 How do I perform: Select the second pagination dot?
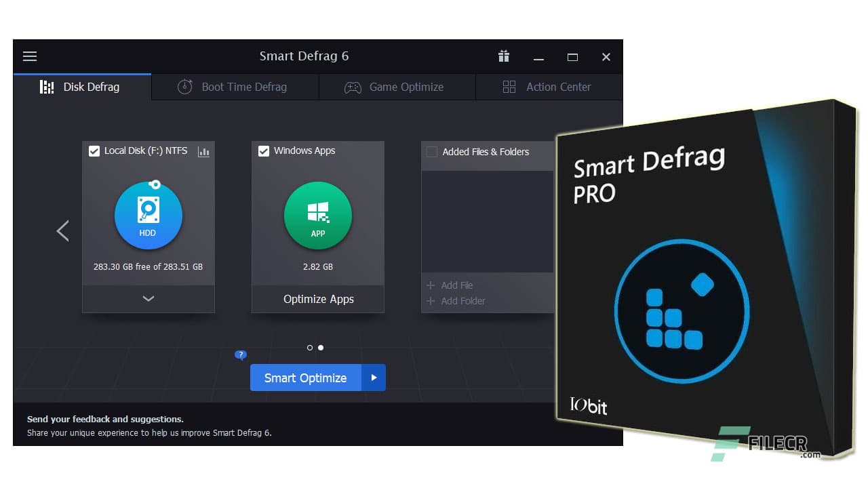321,347
